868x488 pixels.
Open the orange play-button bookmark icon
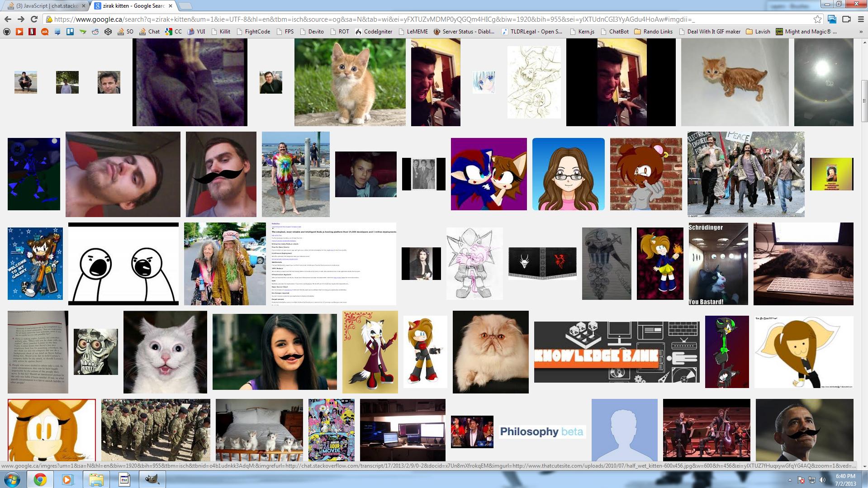point(19,32)
